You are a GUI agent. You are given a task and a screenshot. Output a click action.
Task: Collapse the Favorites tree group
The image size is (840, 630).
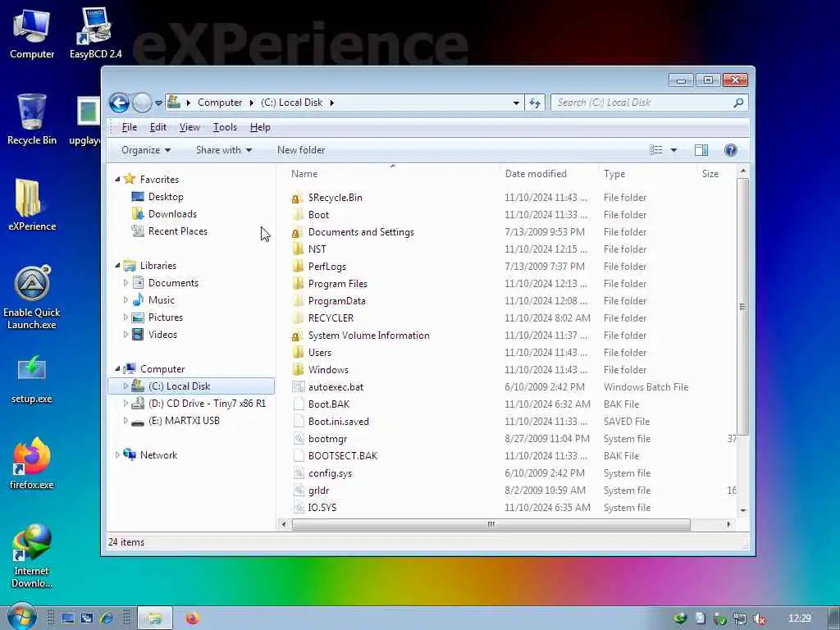coord(117,180)
